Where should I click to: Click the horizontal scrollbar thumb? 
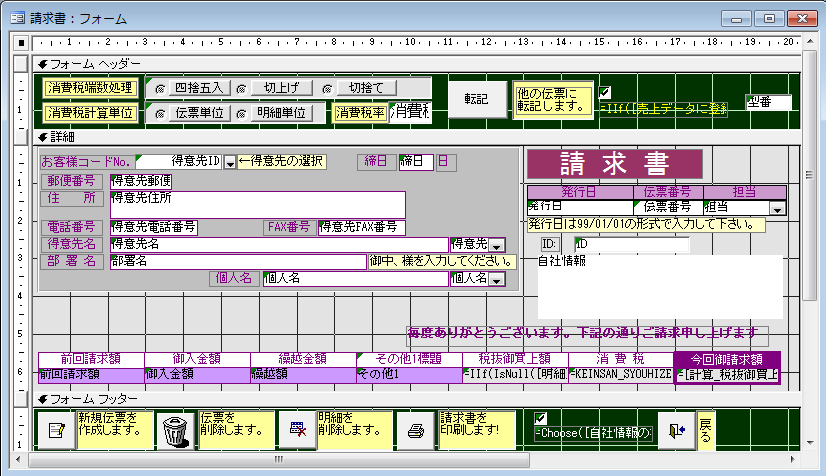tap(279, 459)
